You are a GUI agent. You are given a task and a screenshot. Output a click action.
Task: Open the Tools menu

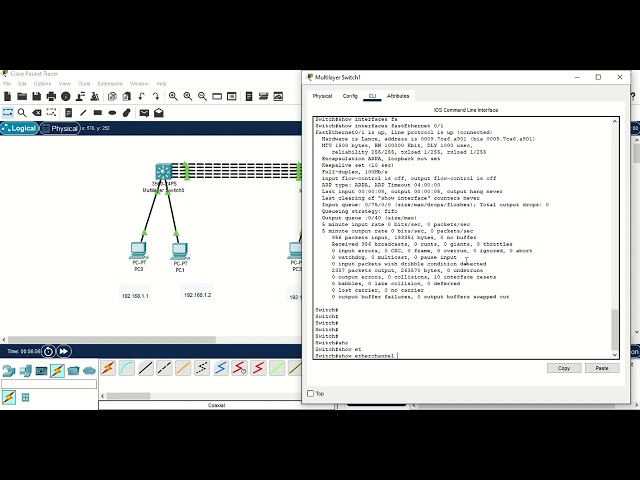[84, 84]
